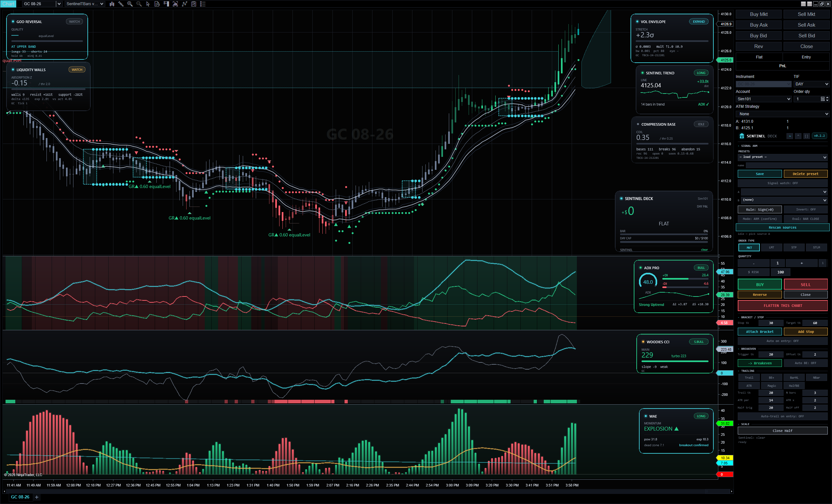
Task: Click the preset name input field
Action: (x=786, y=165)
